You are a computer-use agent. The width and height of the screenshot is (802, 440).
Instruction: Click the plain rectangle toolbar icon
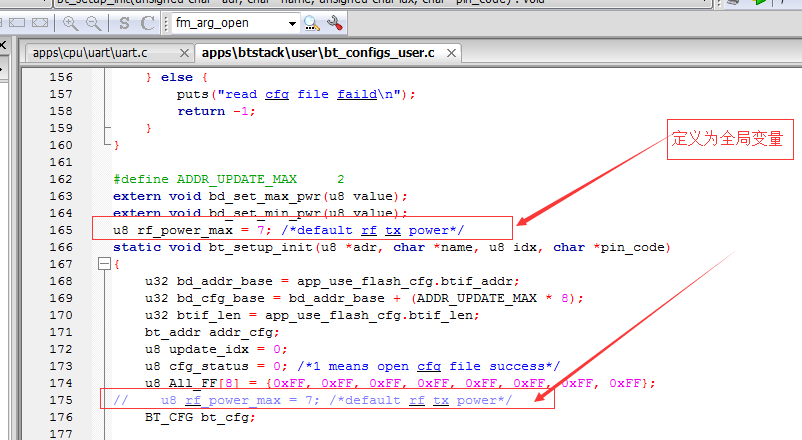tap(17, 23)
